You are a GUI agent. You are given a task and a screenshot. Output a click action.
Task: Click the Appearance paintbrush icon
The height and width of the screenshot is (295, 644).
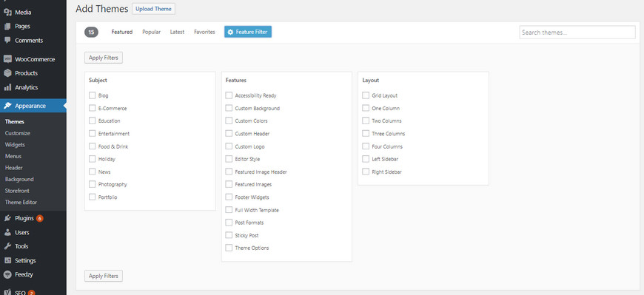coord(7,106)
